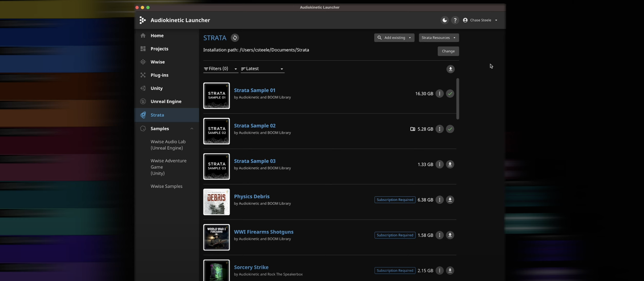
Task: Open the Latest sort dropdown
Action: tap(262, 69)
